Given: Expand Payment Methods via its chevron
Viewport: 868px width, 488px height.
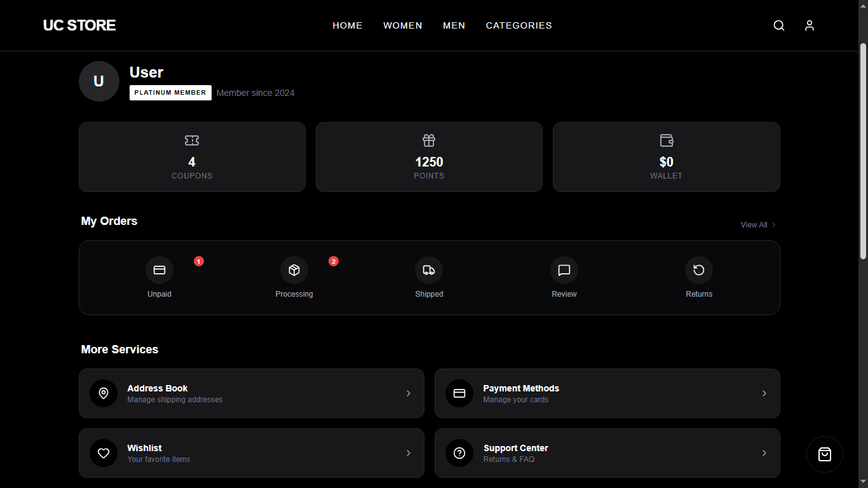Looking at the screenshot, I should point(764,393).
